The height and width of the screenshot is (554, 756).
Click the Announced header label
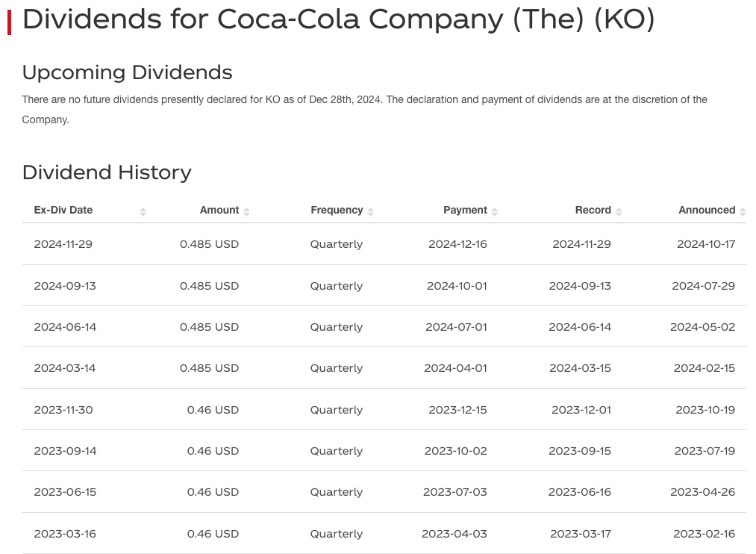click(x=707, y=211)
